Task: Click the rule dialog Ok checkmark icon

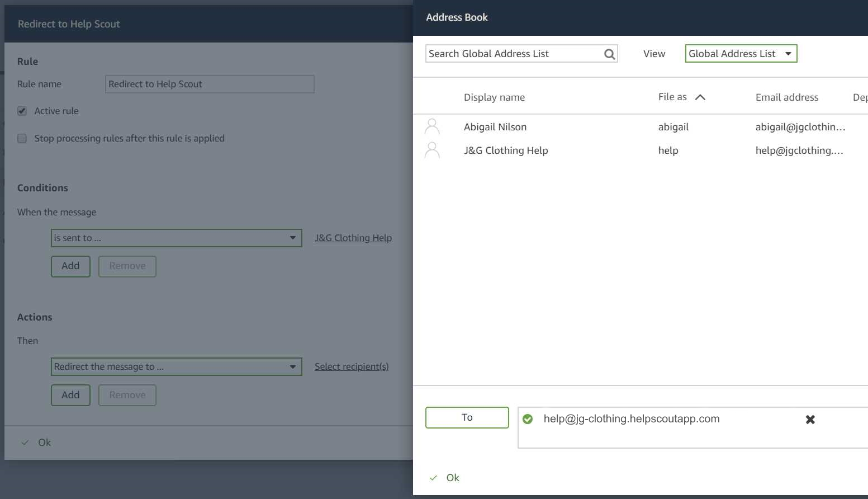Action: click(25, 442)
